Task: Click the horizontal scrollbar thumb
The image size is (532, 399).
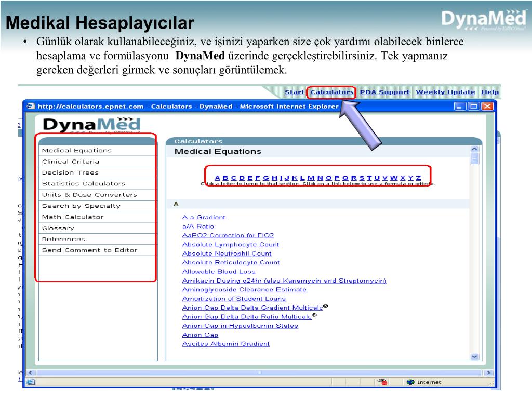Action: click(x=260, y=373)
